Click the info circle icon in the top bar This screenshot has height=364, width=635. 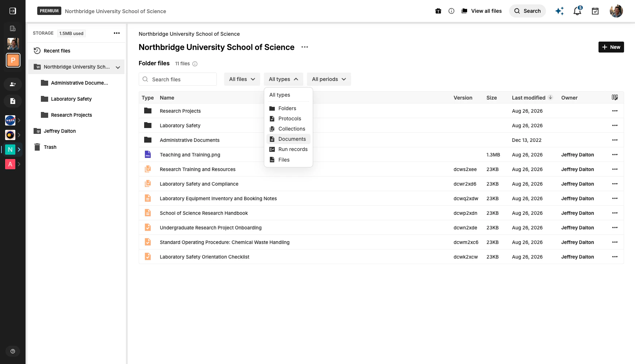click(x=451, y=11)
